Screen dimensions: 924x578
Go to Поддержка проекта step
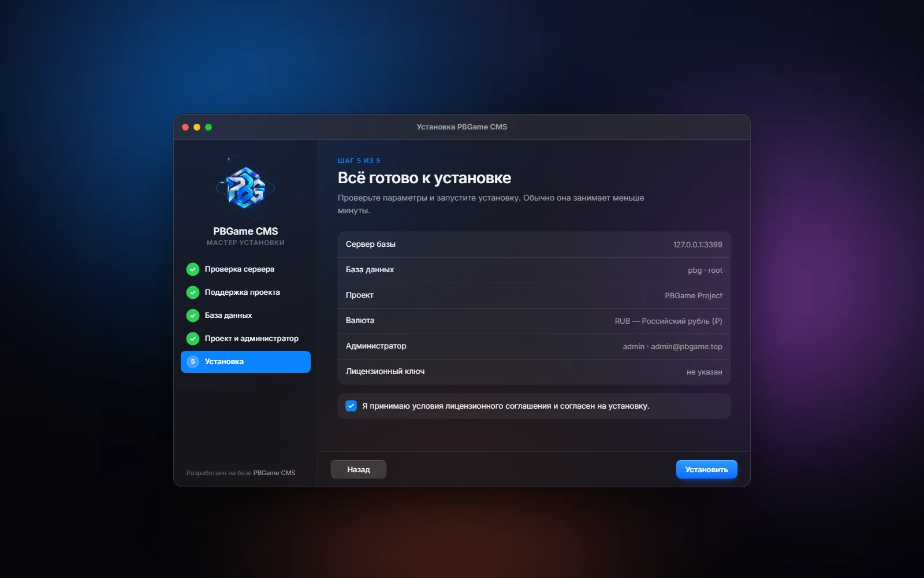(x=245, y=292)
